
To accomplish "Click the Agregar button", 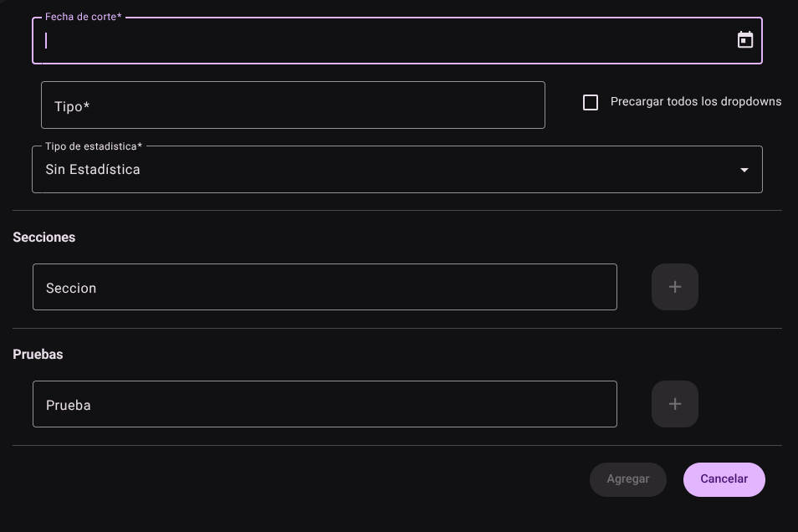I will tap(628, 479).
